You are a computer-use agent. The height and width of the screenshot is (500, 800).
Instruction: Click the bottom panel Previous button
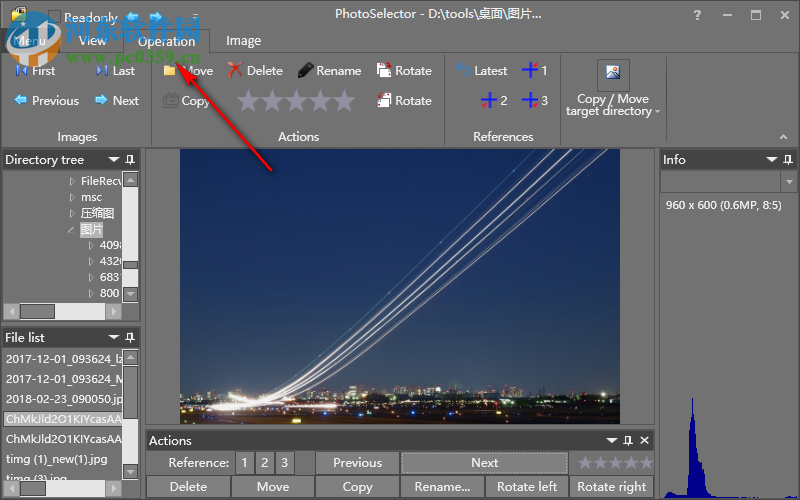(x=357, y=463)
